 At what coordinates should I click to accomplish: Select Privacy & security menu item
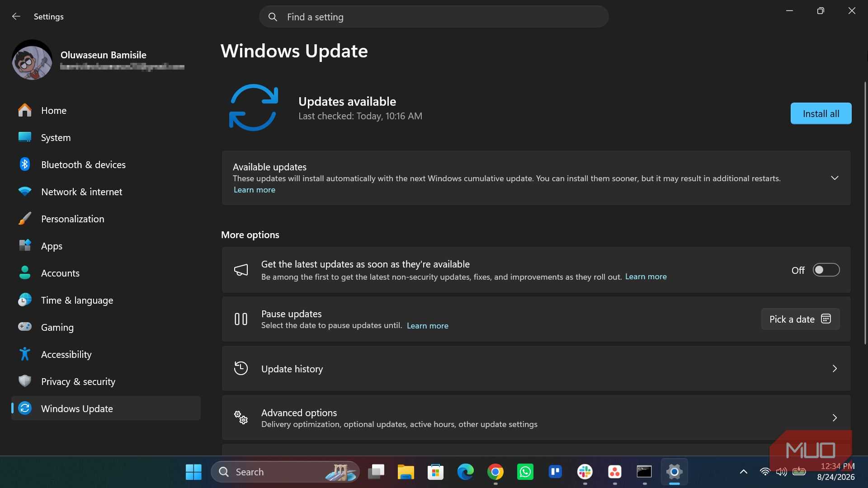pyautogui.click(x=106, y=381)
